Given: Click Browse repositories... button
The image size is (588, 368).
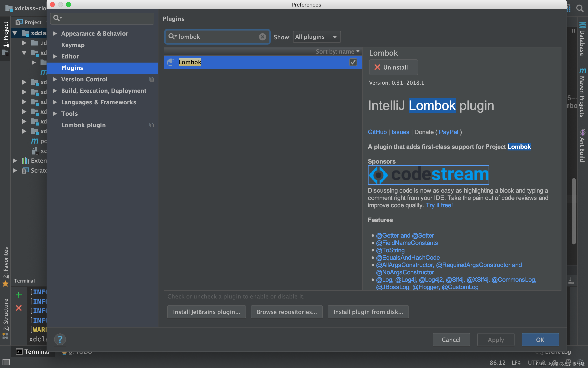Looking at the screenshot, I should [x=287, y=312].
